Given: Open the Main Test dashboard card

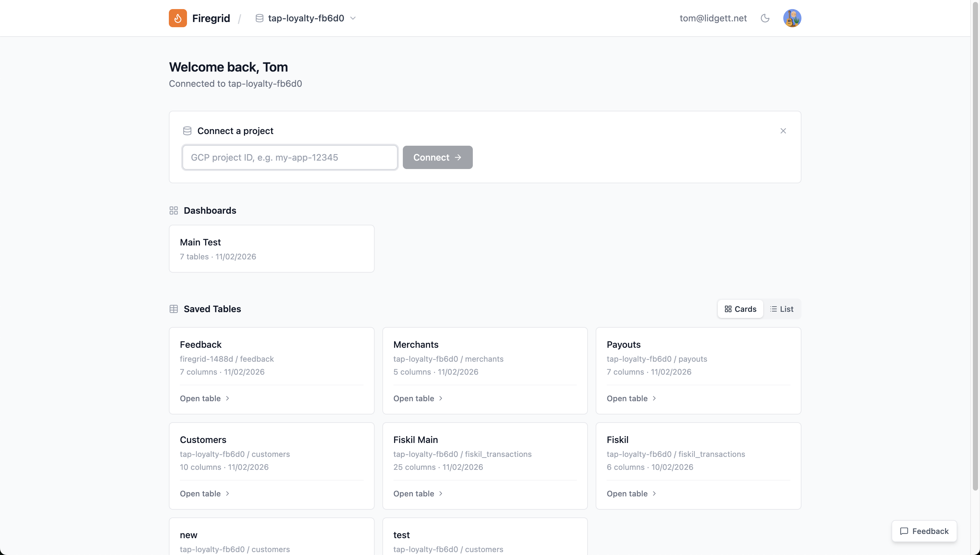Looking at the screenshot, I should (x=271, y=248).
